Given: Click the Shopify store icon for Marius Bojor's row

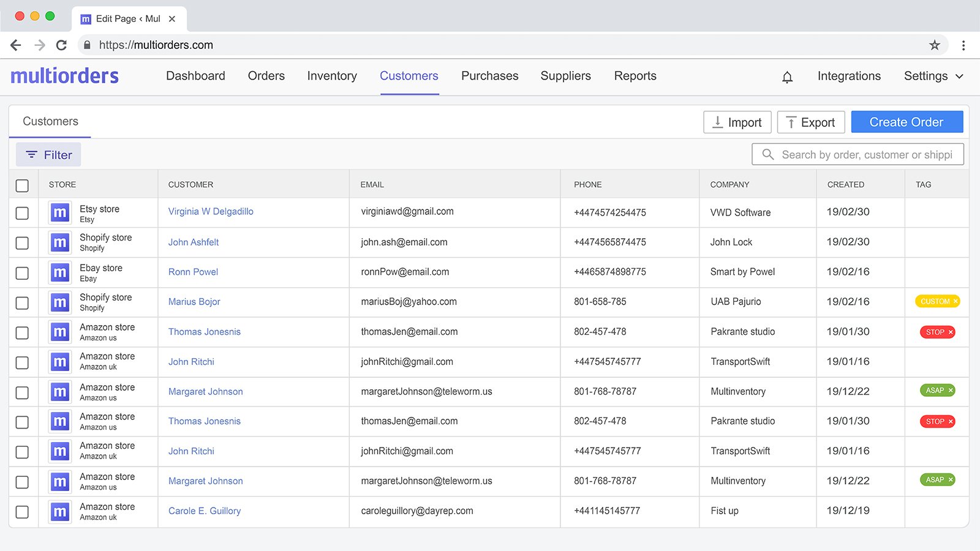Looking at the screenshot, I should coord(59,302).
